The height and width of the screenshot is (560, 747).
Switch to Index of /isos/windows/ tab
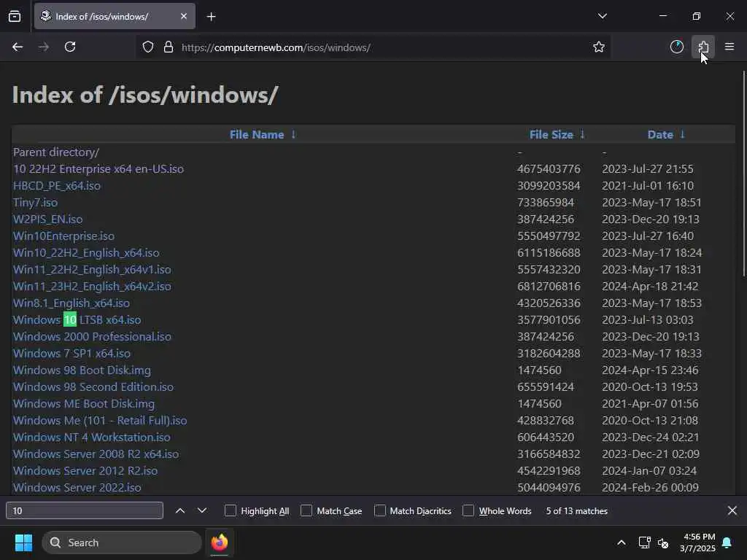click(115, 16)
